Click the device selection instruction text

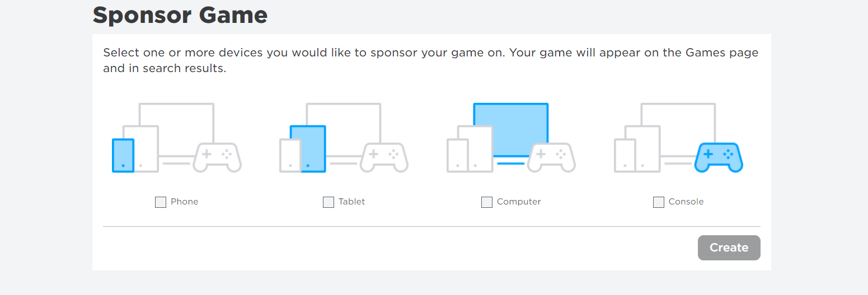coord(431,61)
